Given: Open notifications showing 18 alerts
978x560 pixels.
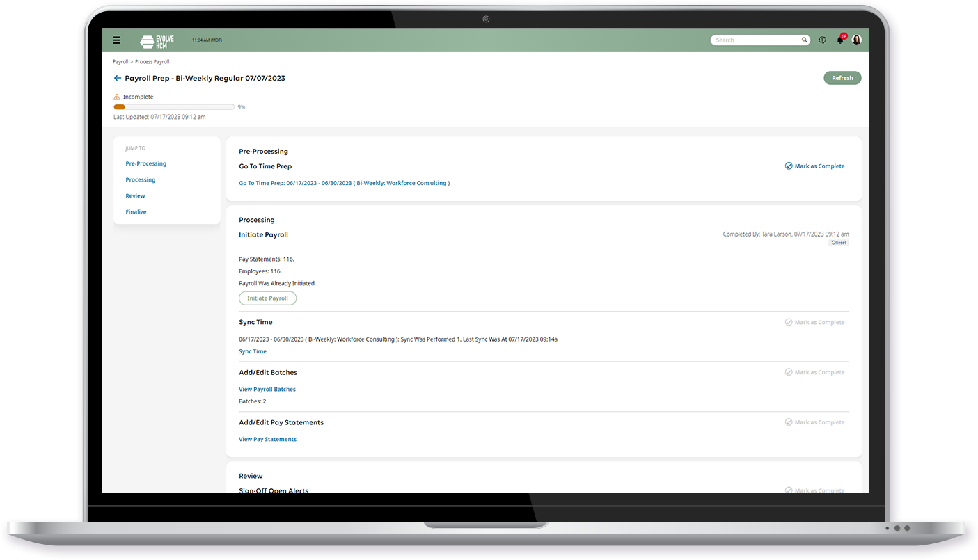Looking at the screenshot, I should coord(839,40).
